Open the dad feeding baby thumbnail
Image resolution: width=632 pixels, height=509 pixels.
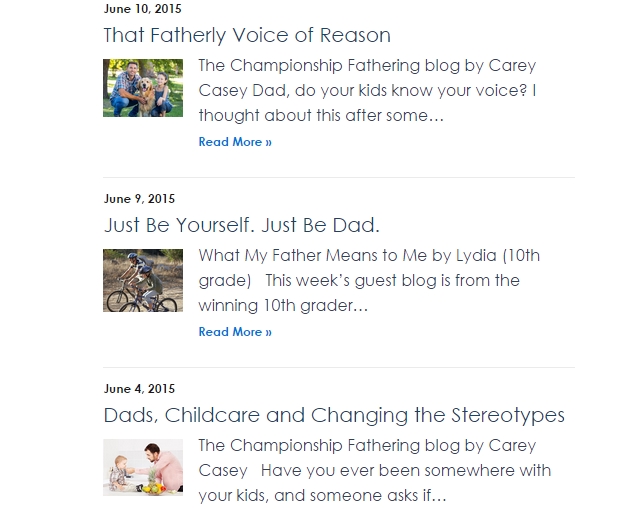pos(143,467)
